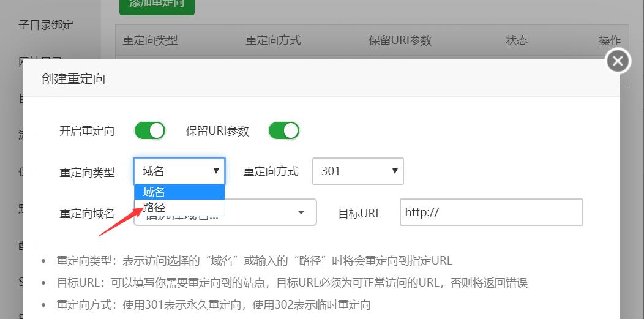Click the help line starting 目标URL：可以填写
This screenshot has width=644, height=319.
click(292, 283)
